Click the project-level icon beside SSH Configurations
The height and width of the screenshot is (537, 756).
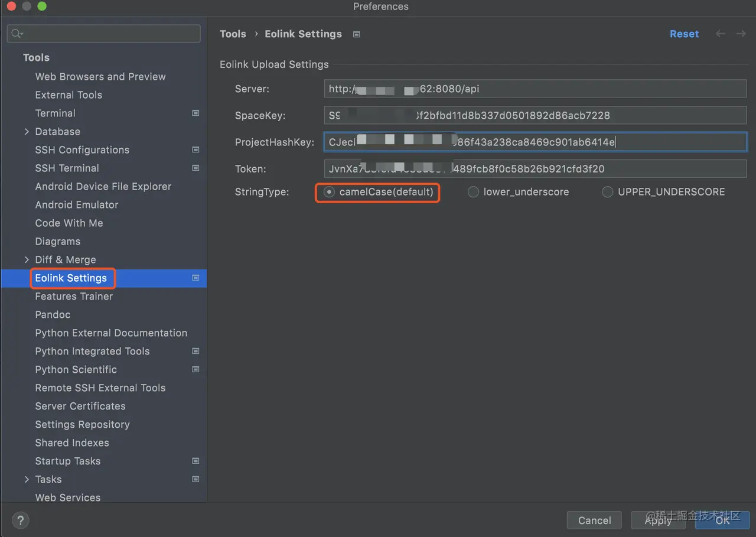(x=195, y=149)
